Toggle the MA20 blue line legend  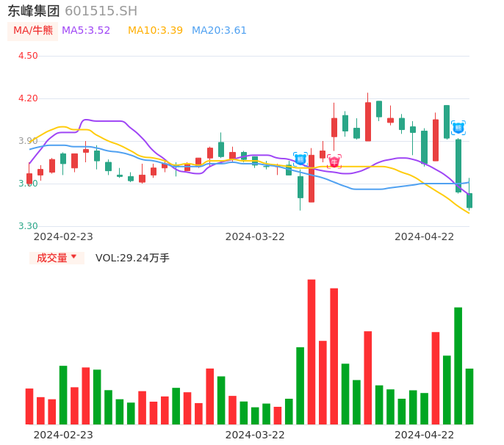point(219,31)
